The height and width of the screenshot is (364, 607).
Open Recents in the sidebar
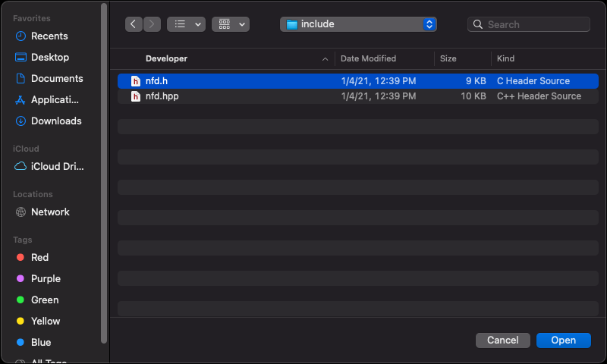(49, 36)
